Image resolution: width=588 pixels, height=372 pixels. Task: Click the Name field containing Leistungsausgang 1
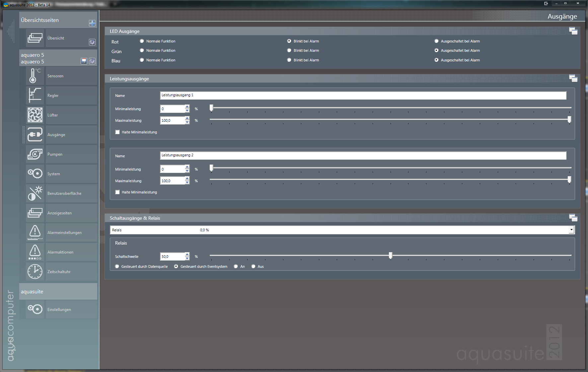363,95
